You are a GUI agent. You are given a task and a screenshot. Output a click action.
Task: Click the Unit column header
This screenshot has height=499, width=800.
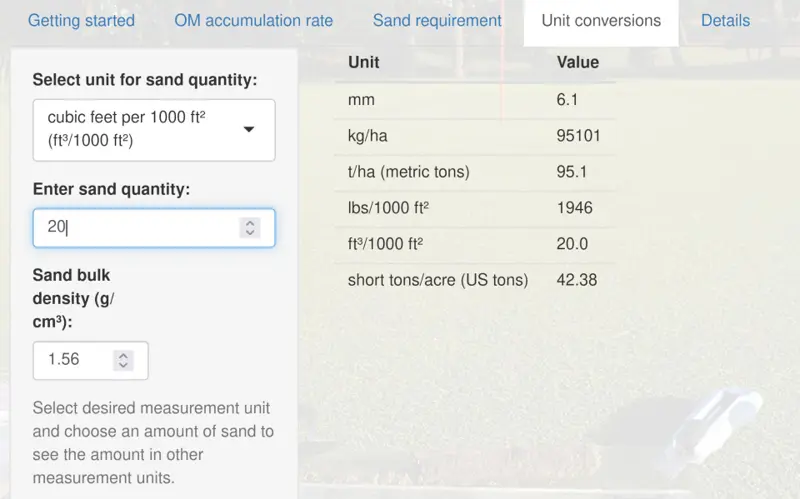(x=363, y=62)
